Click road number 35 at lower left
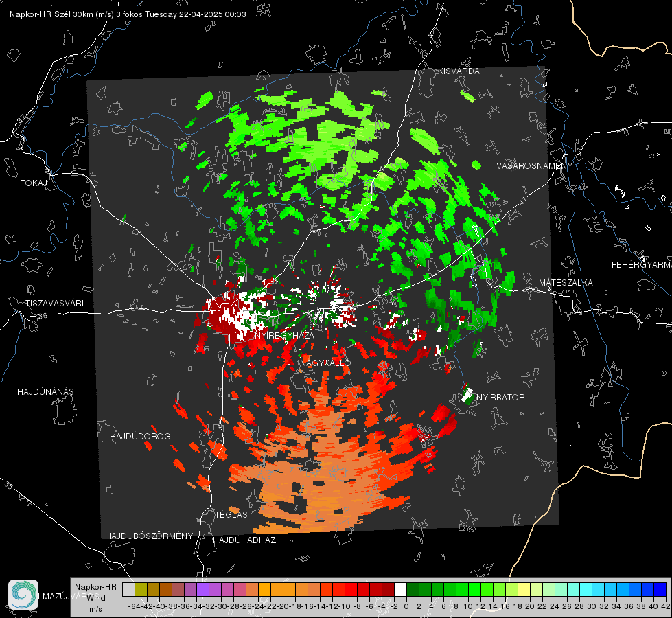672x618 pixels. pos(8,486)
